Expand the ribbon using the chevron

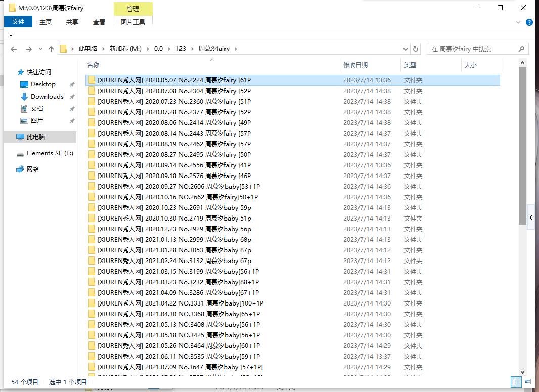pyautogui.click(x=518, y=22)
